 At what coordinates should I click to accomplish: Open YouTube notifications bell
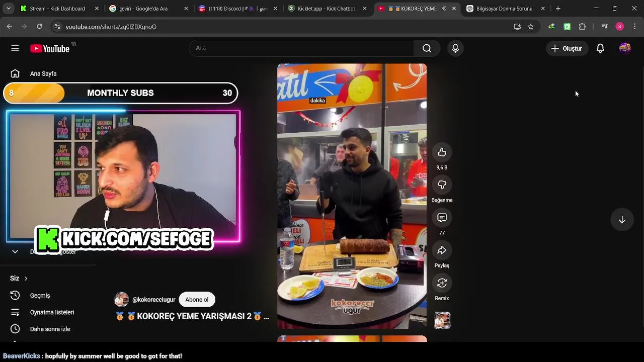pos(600,48)
